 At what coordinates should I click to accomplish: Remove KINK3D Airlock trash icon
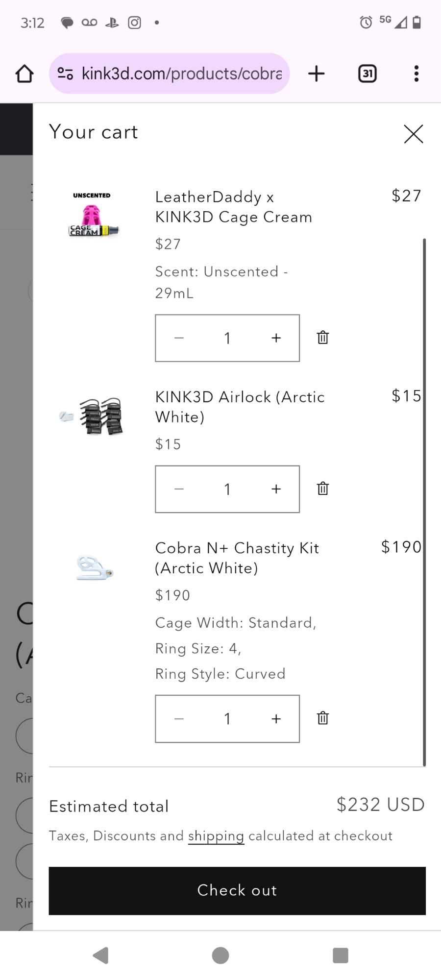pyautogui.click(x=322, y=489)
